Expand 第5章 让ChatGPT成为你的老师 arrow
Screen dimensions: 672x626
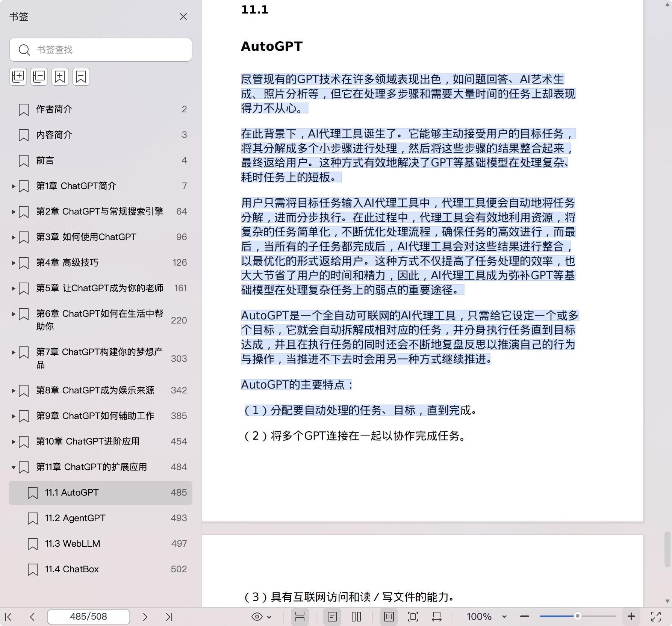point(14,288)
